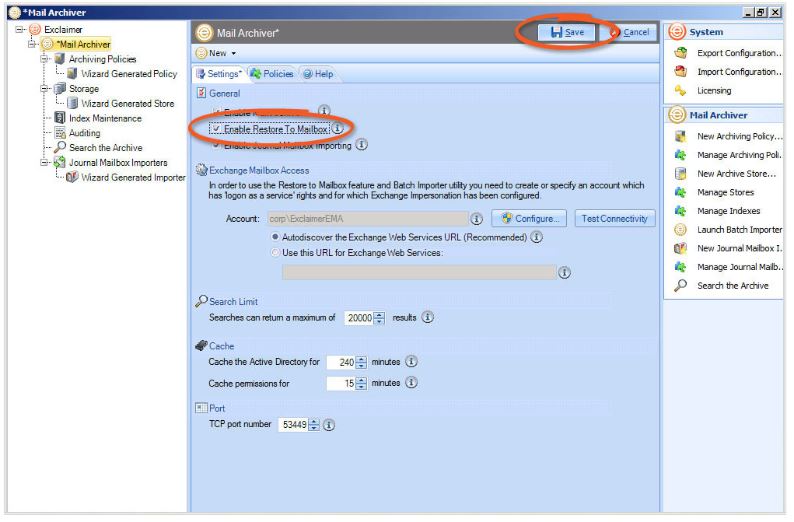
Task: Show info icon beside Account field
Action: [476, 219]
